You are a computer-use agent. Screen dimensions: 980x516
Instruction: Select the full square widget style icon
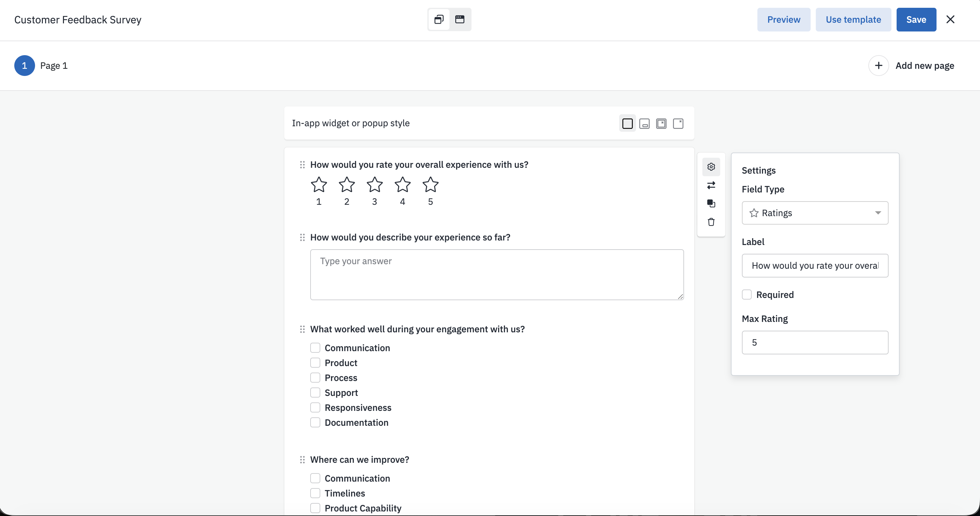click(x=627, y=124)
